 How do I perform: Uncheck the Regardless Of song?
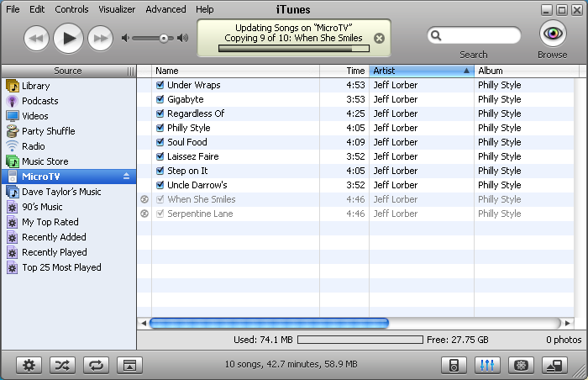point(160,113)
